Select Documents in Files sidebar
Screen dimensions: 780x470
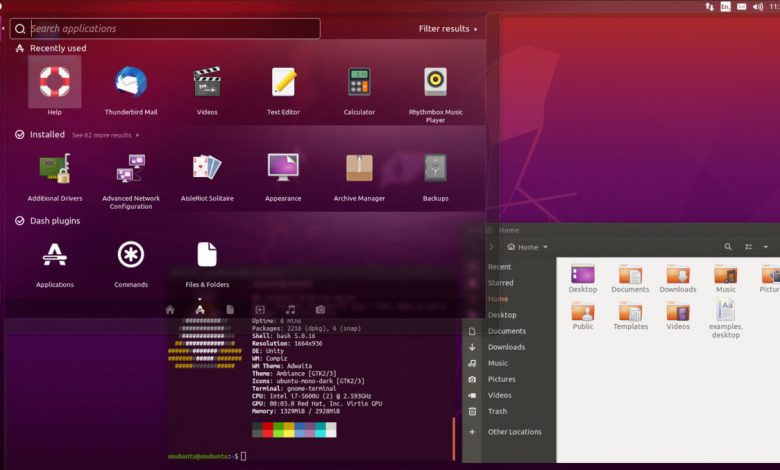[x=506, y=331]
